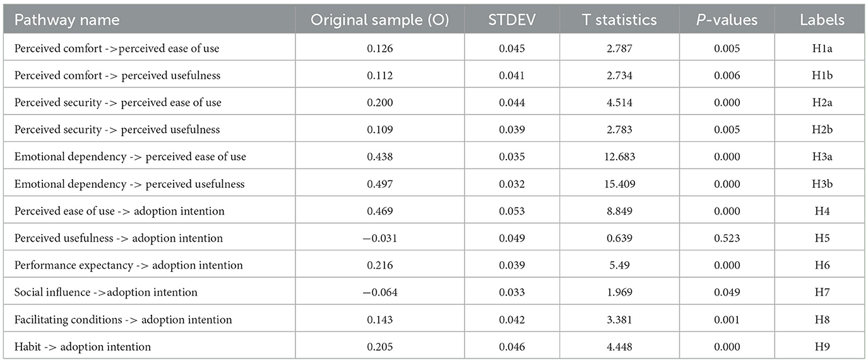
Task: Click "Perceived comfort -> perceived usefulness" row name
Action: (x=117, y=75)
